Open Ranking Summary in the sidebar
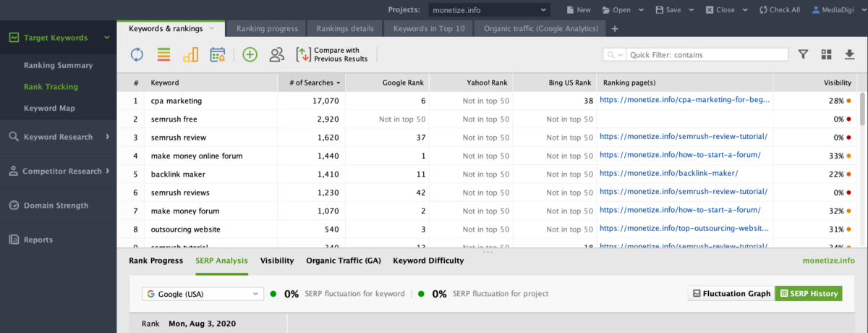This screenshot has height=333, width=868. pyautogui.click(x=58, y=65)
